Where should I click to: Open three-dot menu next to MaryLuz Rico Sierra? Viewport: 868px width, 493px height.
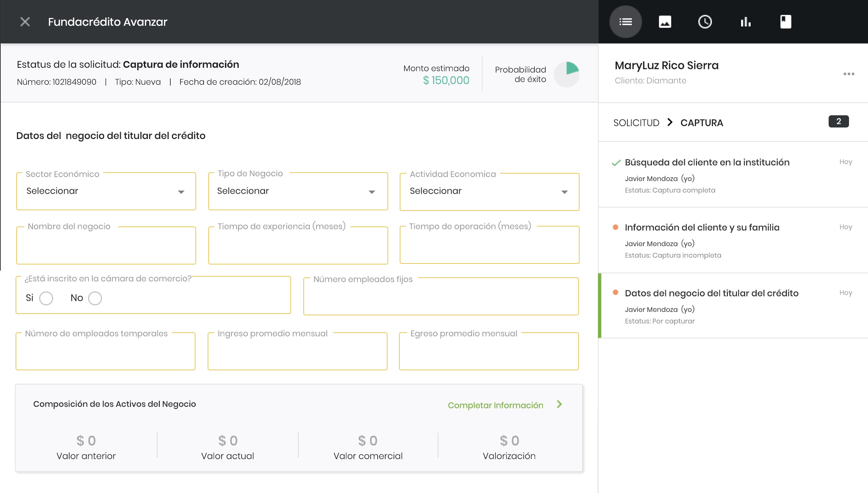tap(849, 74)
